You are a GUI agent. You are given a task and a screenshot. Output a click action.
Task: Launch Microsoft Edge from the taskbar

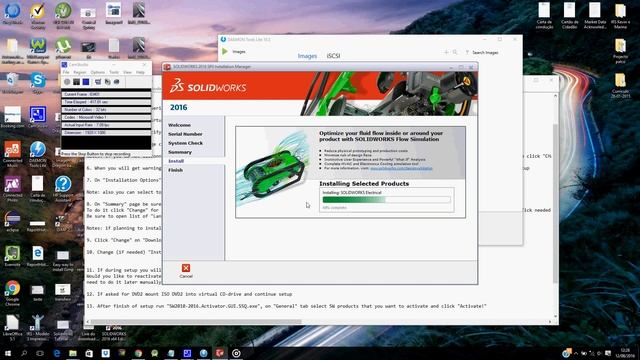coord(57,353)
